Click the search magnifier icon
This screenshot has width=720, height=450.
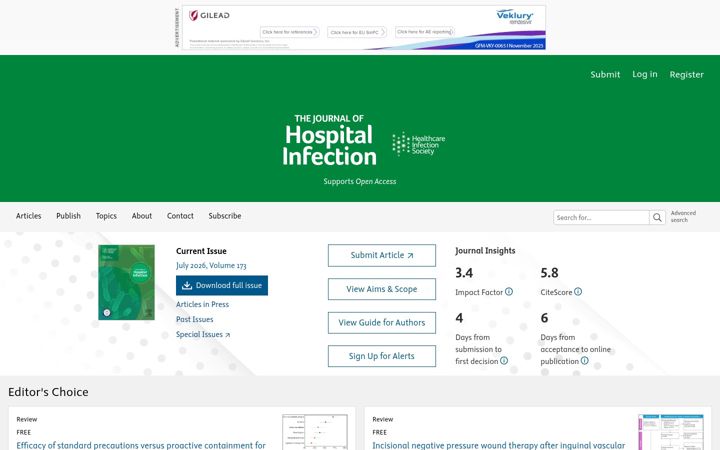click(657, 217)
